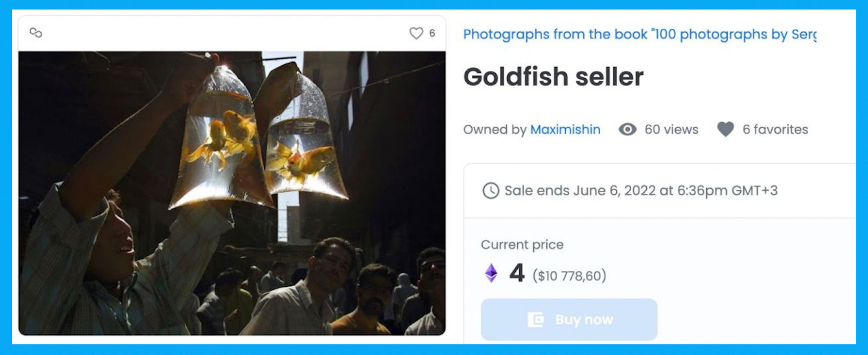
Task: Open the "Photographs from the book" collection link
Action: [x=639, y=34]
